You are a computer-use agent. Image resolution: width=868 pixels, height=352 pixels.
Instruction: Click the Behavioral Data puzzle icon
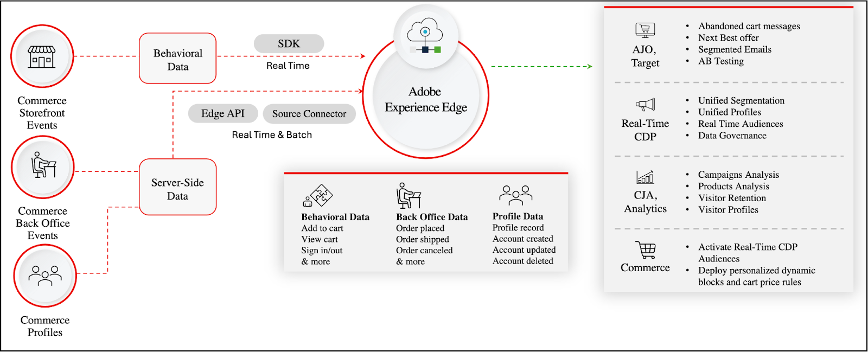click(318, 196)
